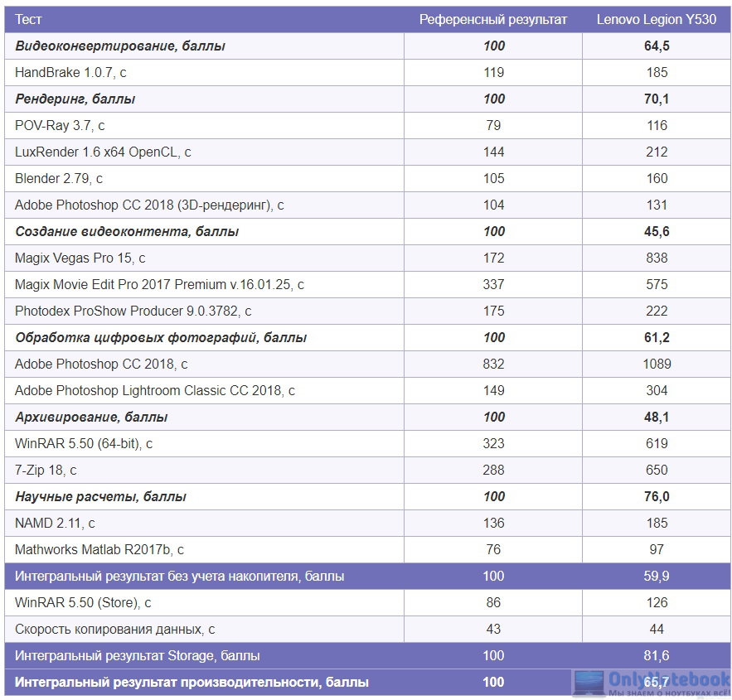Click the LuxRender 1.6 x64 OpenCL label
This screenshot has width=732, height=700.
[x=103, y=152]
